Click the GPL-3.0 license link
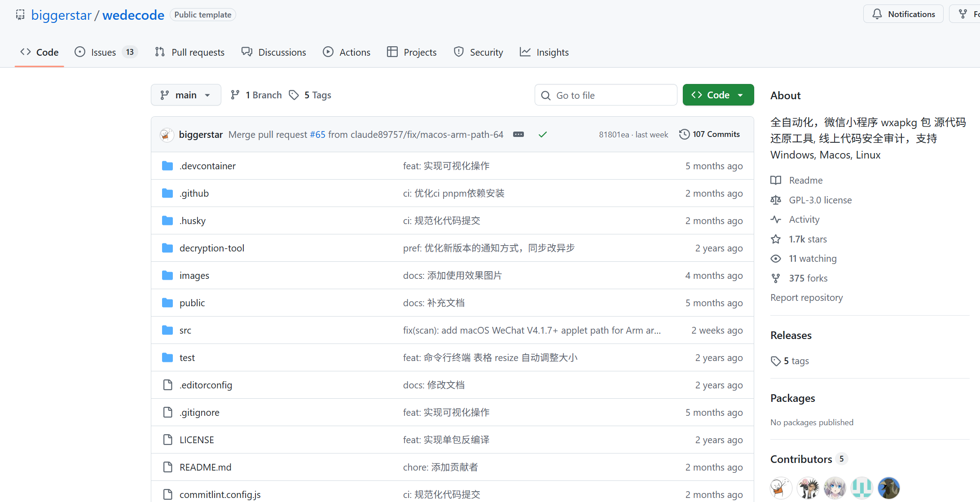The image size is (980, 502). click(x=820, y=200)
